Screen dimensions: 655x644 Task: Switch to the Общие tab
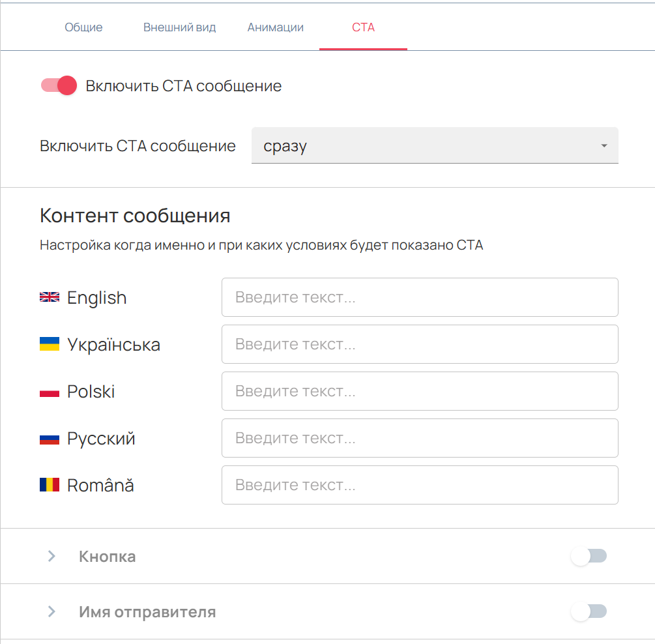[x=83, y=27]
